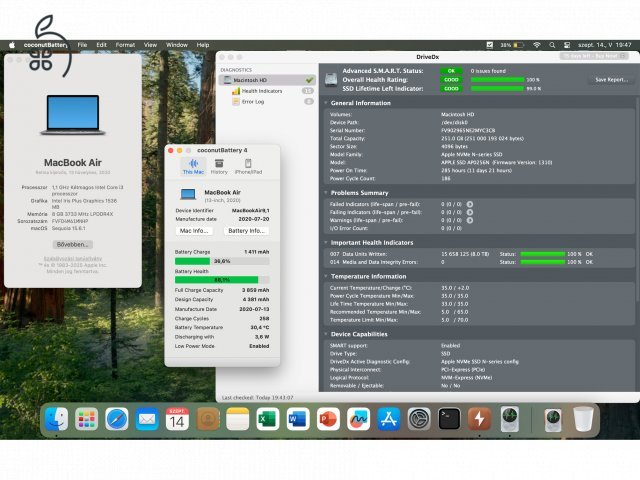
Task: Click the trial days left button in DriveDx
Action: (x=594, y=56)
